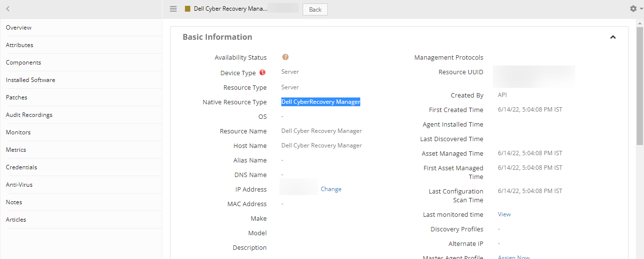Screen dimensions: 644x259
Task: Click the Change link next to IP Address
Action: pos(331,189)
